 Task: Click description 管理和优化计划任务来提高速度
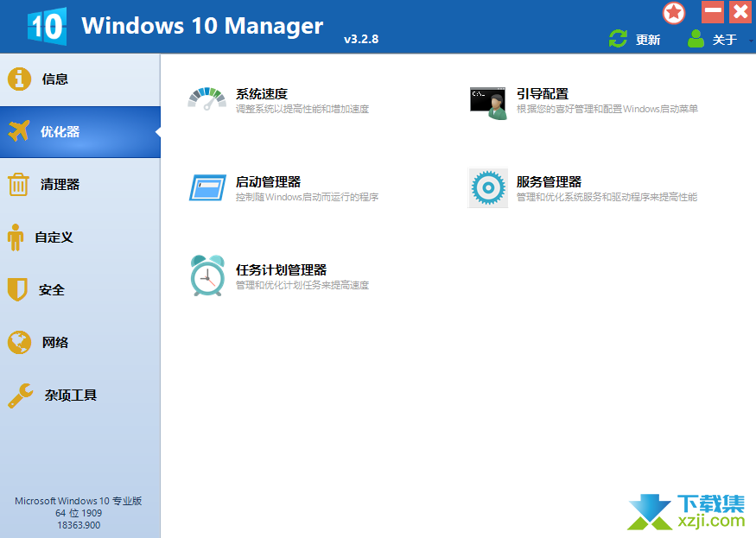302,285
